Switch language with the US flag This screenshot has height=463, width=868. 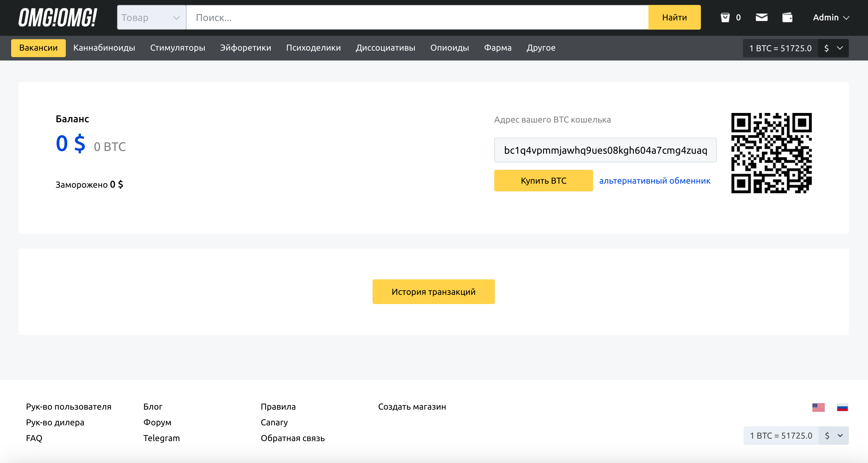point(818,407)
